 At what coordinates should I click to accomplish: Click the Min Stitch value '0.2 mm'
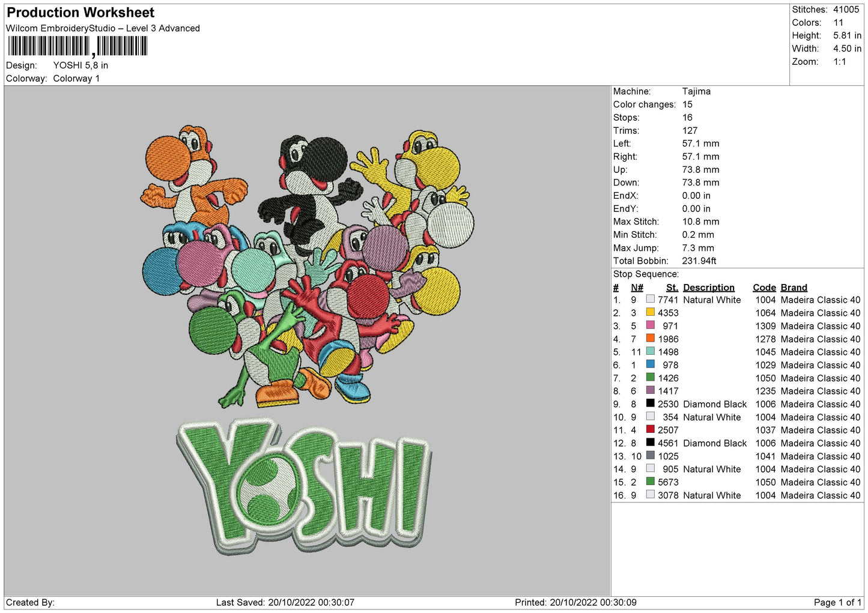pyautogui.click(x=698, y=235)
